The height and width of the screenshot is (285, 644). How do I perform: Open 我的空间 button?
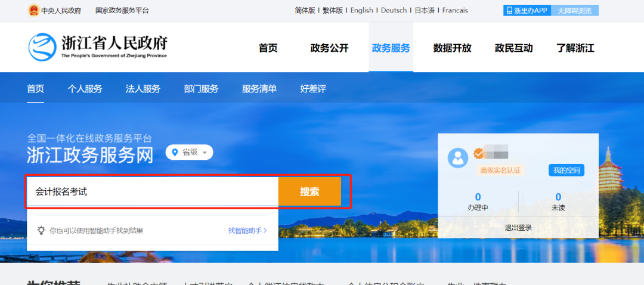[566, 170]
